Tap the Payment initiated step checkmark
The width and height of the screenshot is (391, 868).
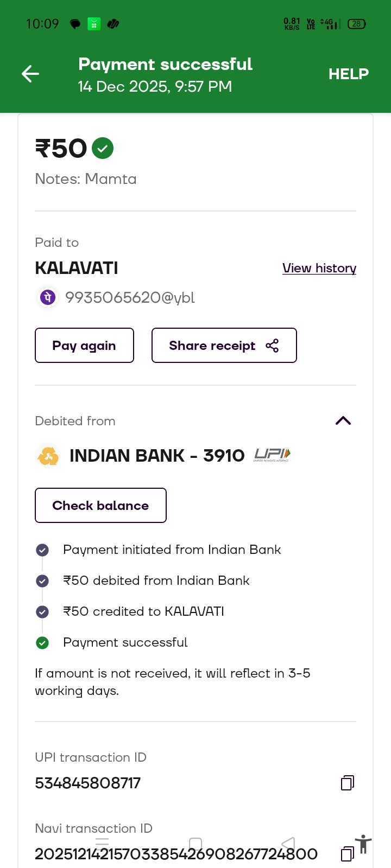(x=42, y=550)
